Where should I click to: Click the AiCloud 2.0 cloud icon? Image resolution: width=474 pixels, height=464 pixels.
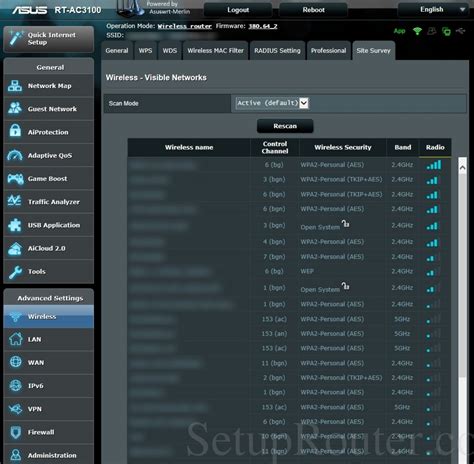tap(15, 249)
